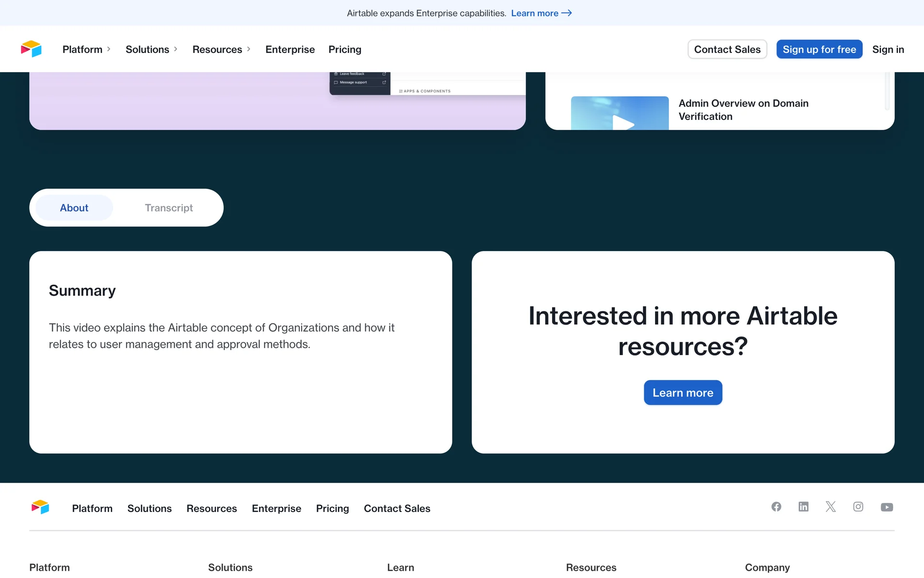Image resolution: width=924 pixels, height=578 pixels.
Task: Open Airtable Instagram icon
Action: [858, 507]
